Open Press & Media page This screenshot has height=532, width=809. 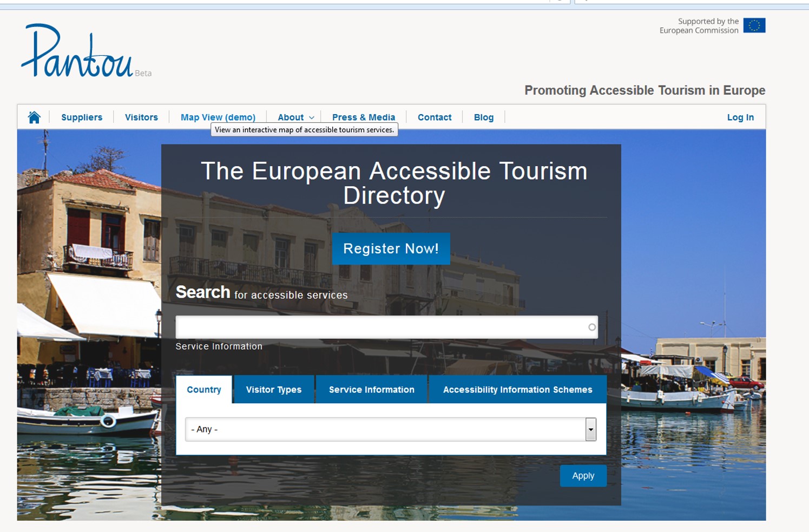point(364,117)
